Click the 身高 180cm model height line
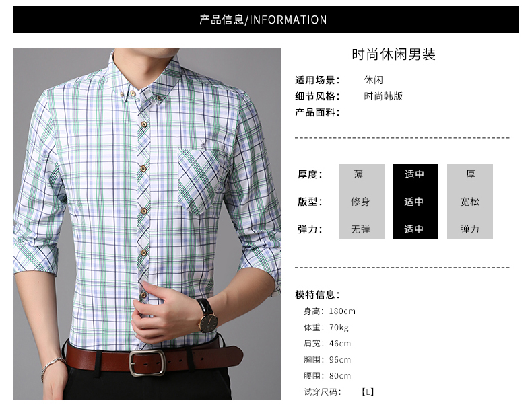The height and width of the screenshot is (413, 532). (329, 311)
